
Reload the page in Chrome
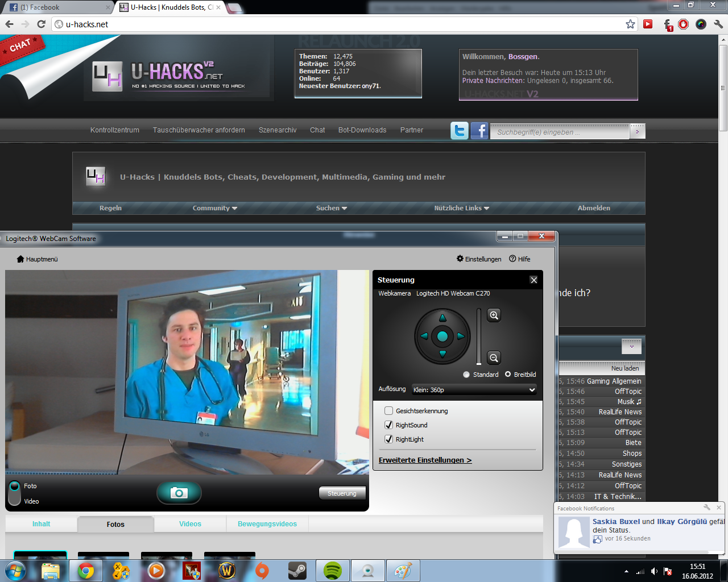click(41, 24)
